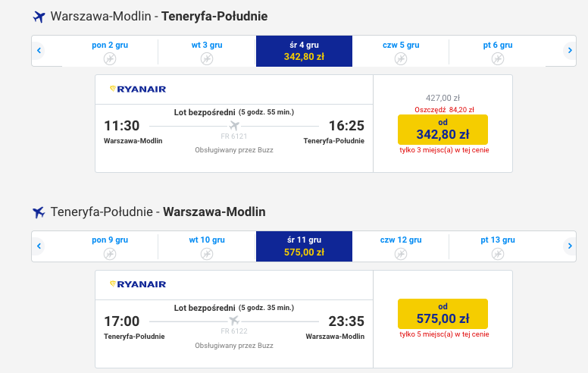Show earlier return dates with left arrow

pos(39,246)
